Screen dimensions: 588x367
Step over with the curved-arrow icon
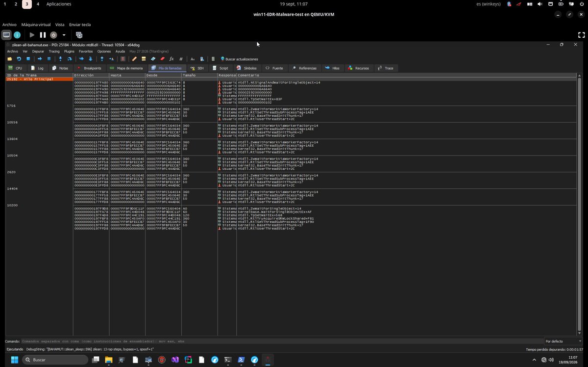pyautogui.click(x=70, y=59)
